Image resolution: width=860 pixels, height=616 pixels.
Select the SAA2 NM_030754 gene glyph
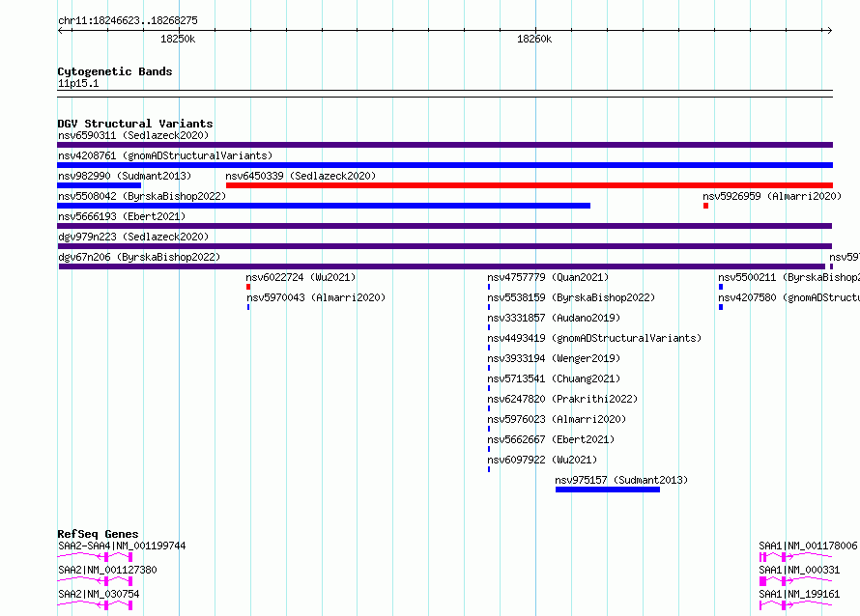95,605
